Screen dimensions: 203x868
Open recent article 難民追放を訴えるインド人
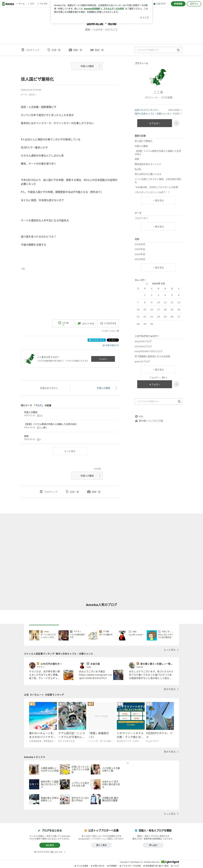(x=148, y=164)
